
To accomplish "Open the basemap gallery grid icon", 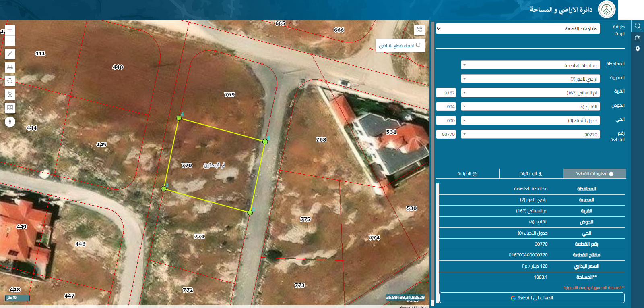I will (x=419, y=30).
